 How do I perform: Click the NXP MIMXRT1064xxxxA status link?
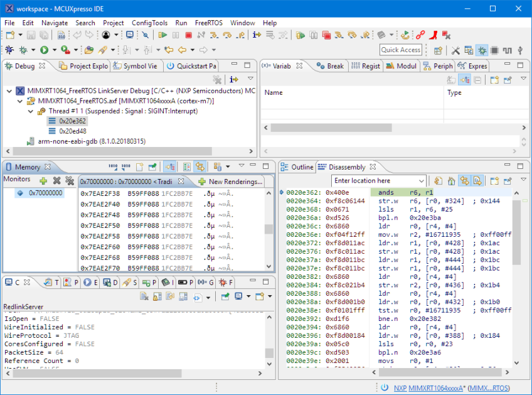[428, 388]
